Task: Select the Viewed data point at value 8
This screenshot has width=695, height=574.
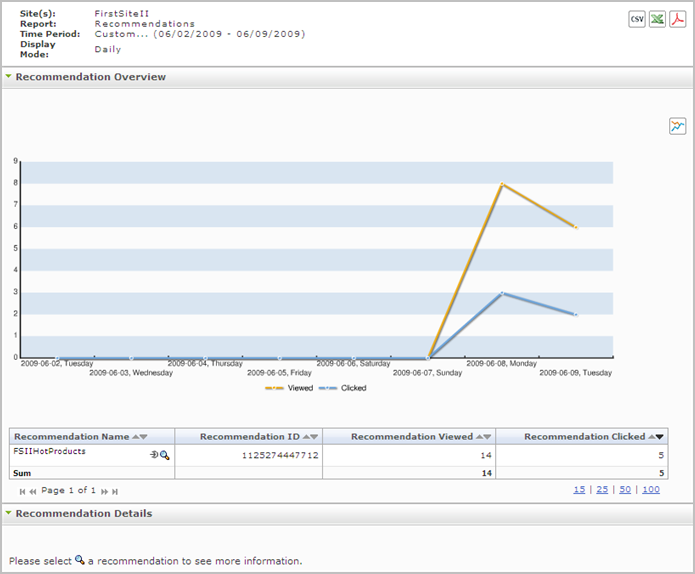Action: click(x=502, y=184)
